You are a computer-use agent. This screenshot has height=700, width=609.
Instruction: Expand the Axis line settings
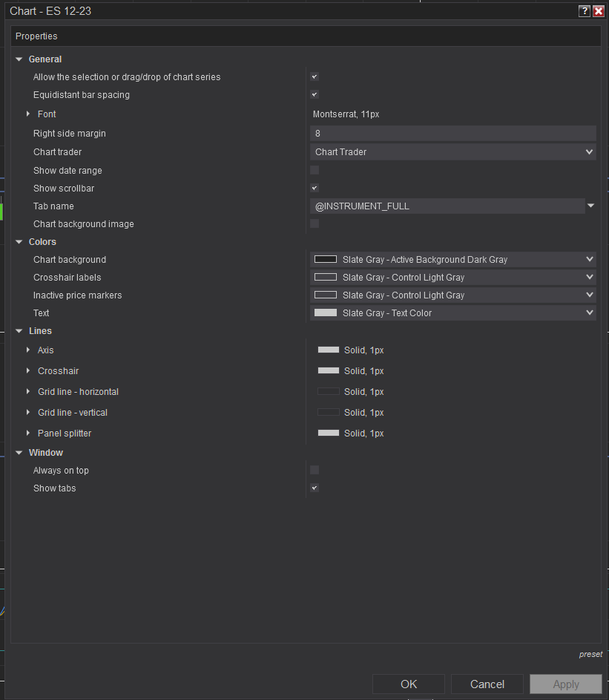pyautogui.click(x=28, y=350)
